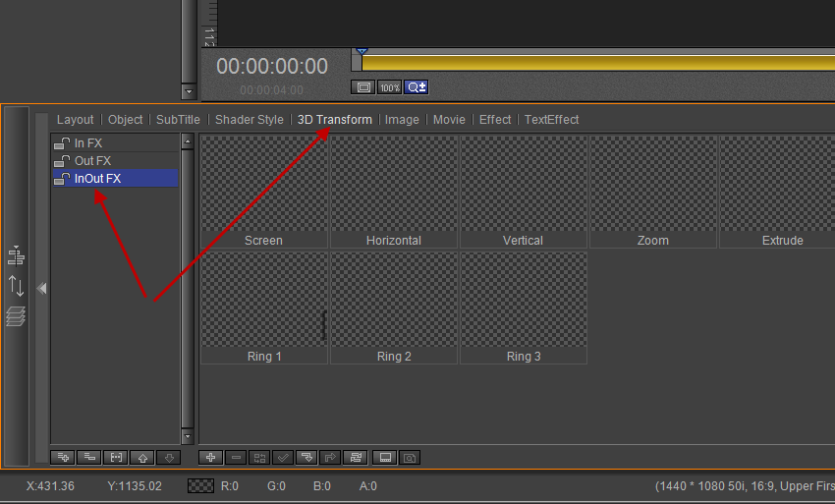Click the align icon in left sidebar
The image size is (835, 504).
click(16, 256)
